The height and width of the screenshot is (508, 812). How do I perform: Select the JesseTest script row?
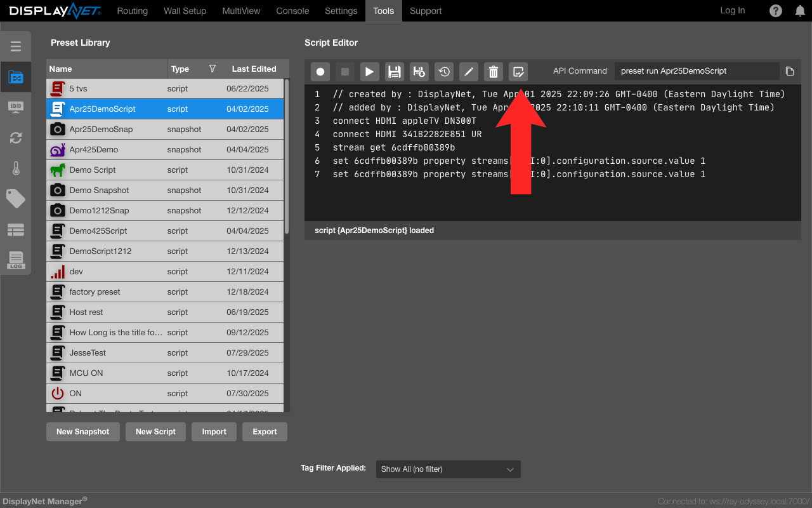pos(165,353)
